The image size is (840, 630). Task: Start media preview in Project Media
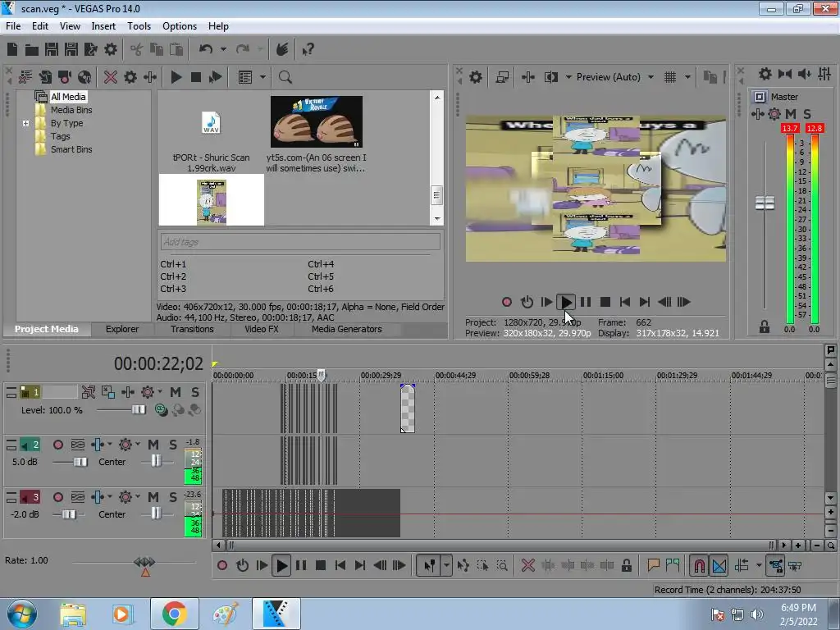176,77
